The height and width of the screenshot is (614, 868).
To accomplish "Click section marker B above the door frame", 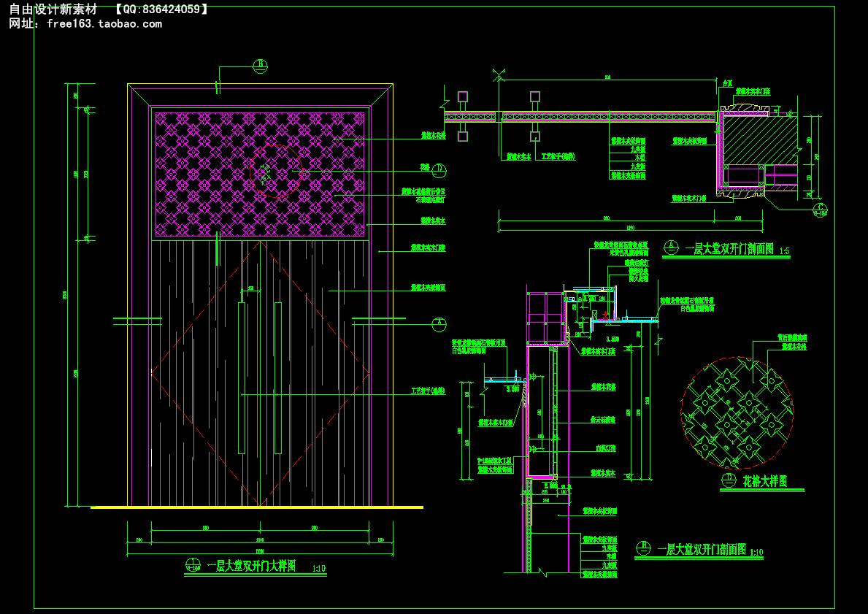I will (x=260, y=66).
